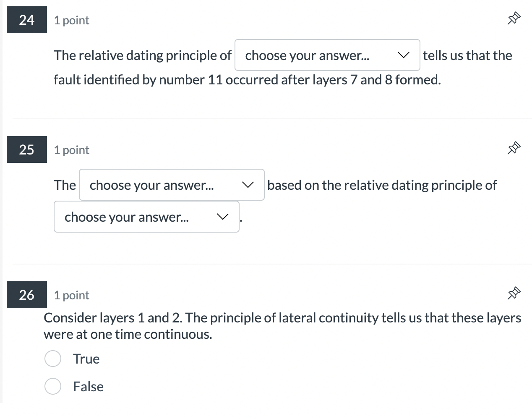The height and width of the screenshot is (419, 532).
Task: Click the "1 point" label for question 26
Action: tap(72, 295)
